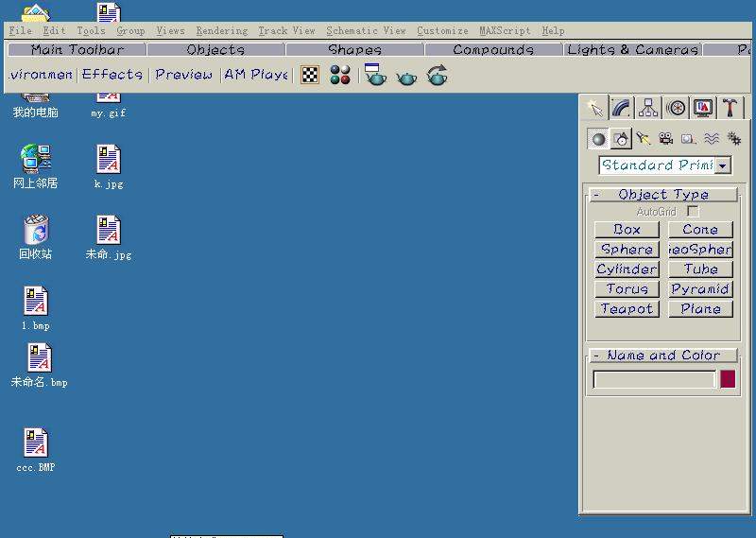Select the 1.bmp desktop file icon
Screen dimensions: 756x538
36,308
